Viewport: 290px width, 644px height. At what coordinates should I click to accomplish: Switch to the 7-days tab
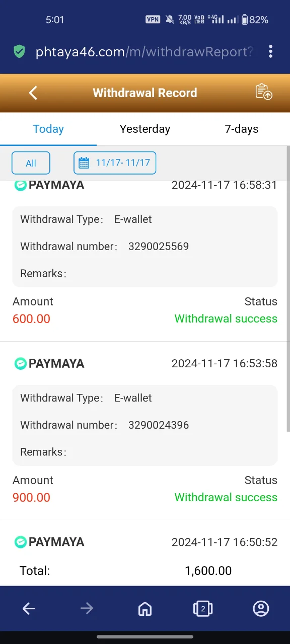[242, 129]
